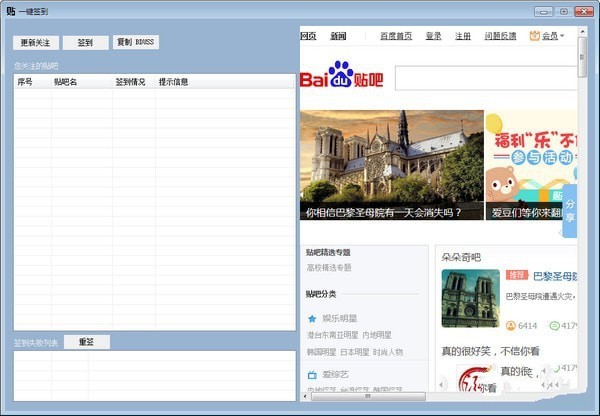Click the horizontal scrollbar left arrow
Screen dimensions: 600x416
305,396
